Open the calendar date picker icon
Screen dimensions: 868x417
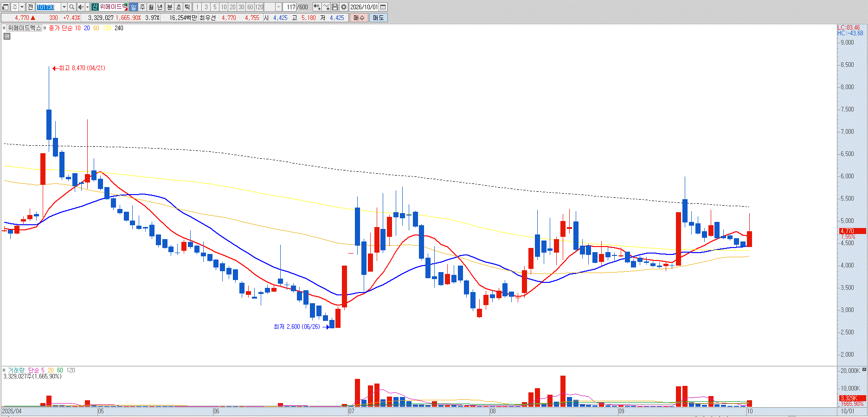click(383, 7)
